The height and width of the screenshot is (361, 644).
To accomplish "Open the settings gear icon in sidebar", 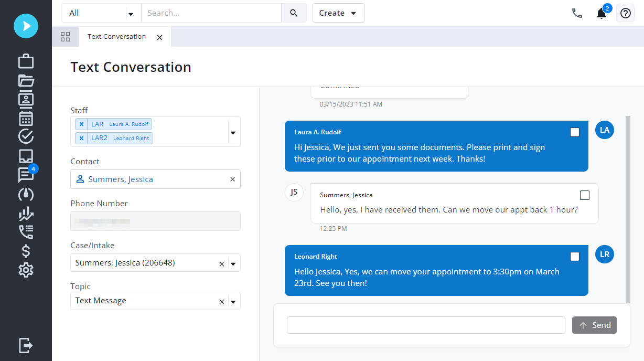I will (x=26, y=270).
